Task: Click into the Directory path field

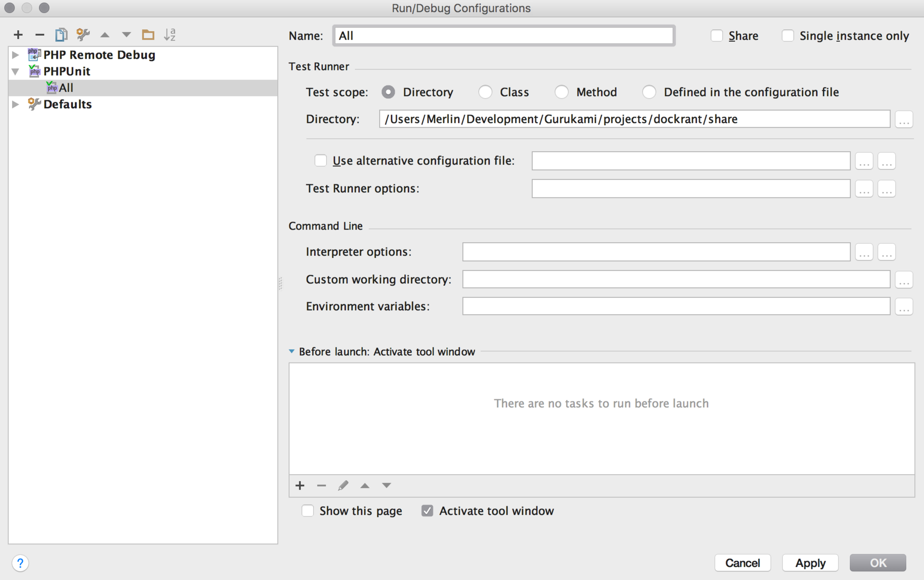Action: pyautogui.click(x=634, y=119)
